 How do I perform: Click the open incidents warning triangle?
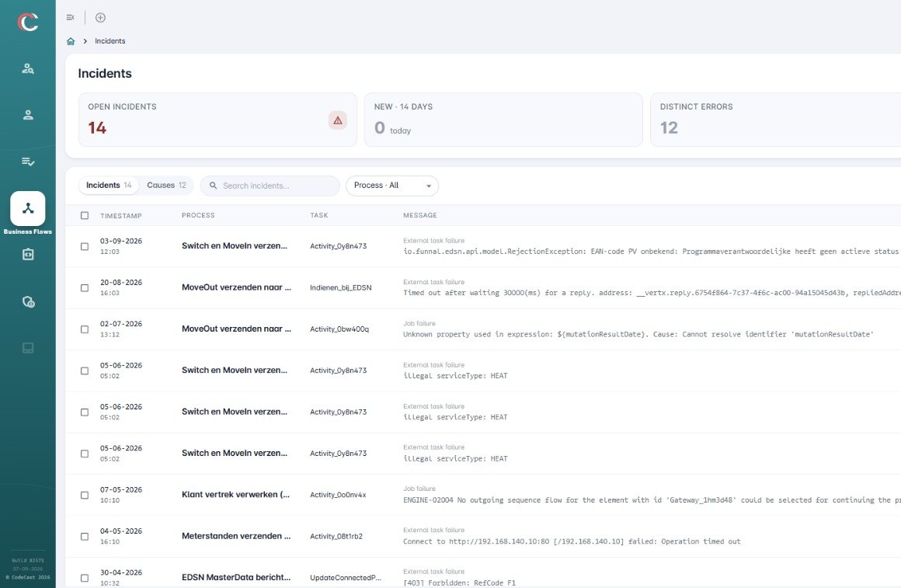point(338,120)
